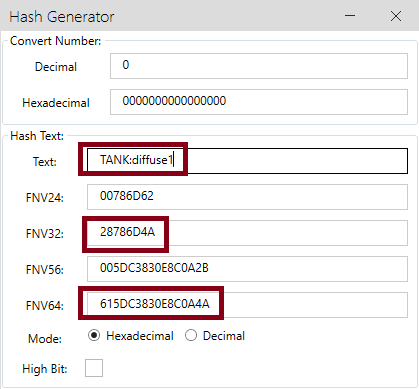Click the FNV64 label
Screen dimensions: 419x389
pos(45,305)
